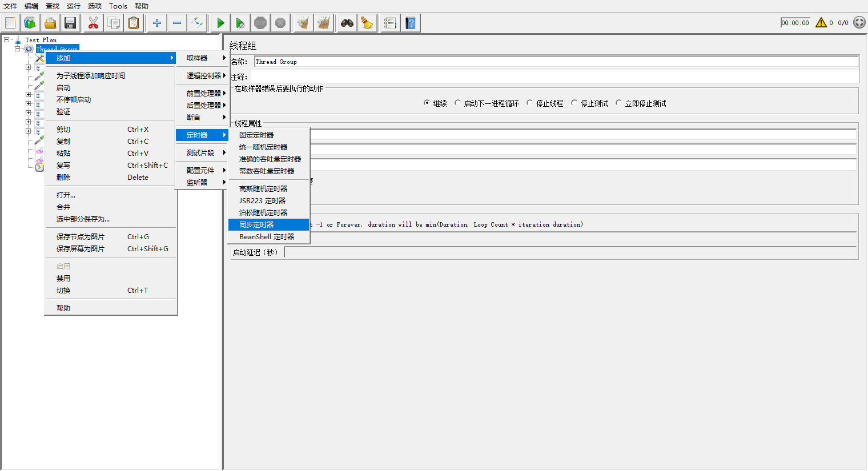Click the 启动延迟（秒）input field
Viewport: 868px width, 471px height.
tap(570, 252)
